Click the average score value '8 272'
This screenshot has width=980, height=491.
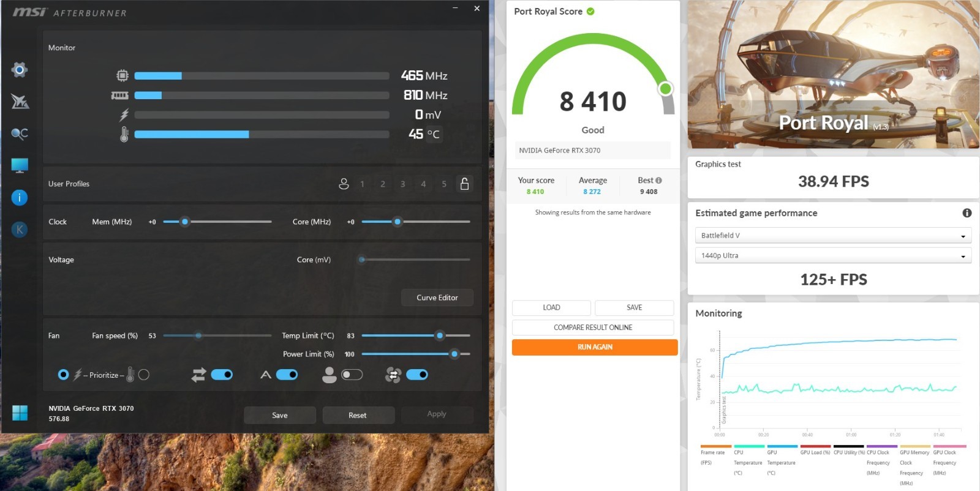pyautogui.click(x=592, y=192)
